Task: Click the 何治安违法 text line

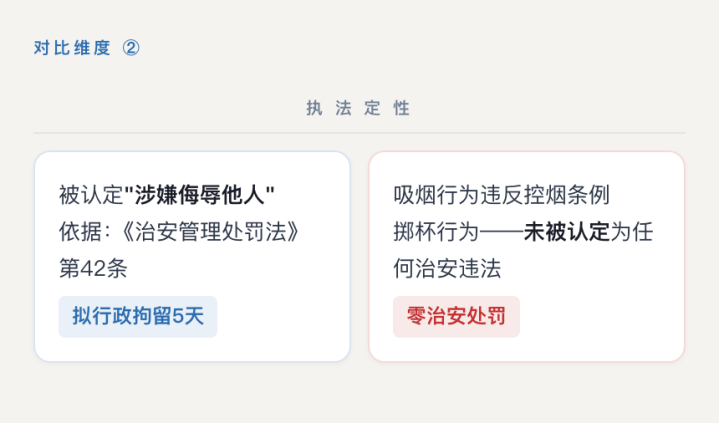Action: (x=447, y=268)
